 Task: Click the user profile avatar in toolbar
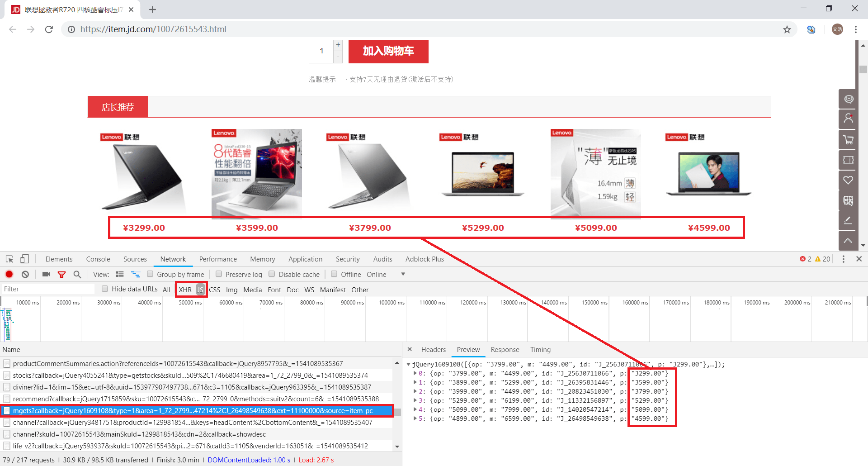[x=837, y=29]
